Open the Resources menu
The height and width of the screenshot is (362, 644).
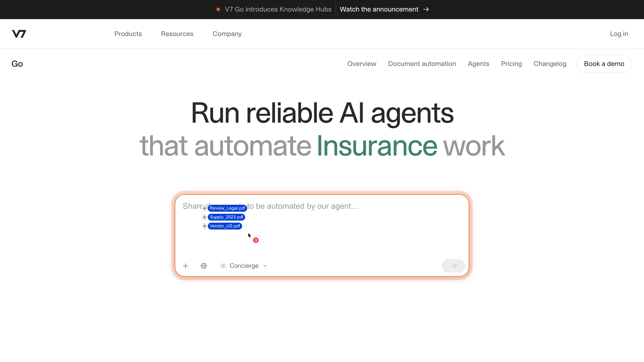click(177, 34)
